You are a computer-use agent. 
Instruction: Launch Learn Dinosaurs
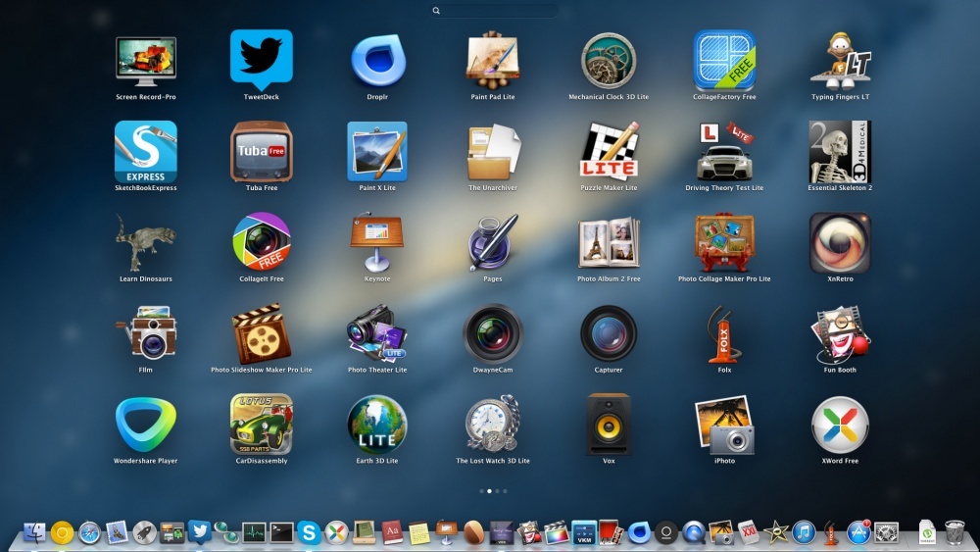146,242
